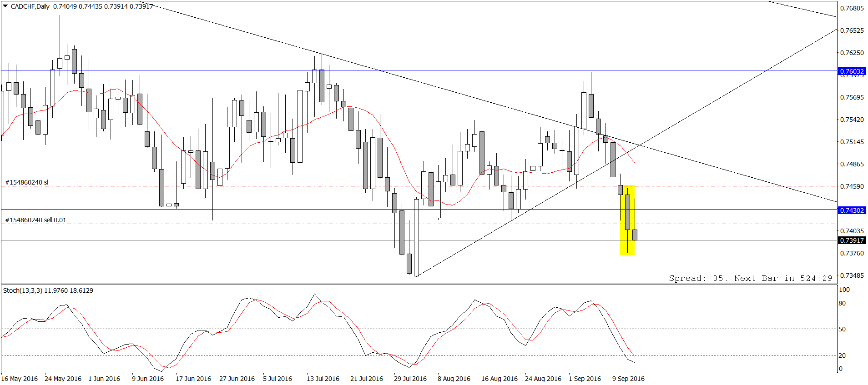868x385 pixels.
Task: Click the 0.76805 price axis value
Action: click(x=852, y=8)
